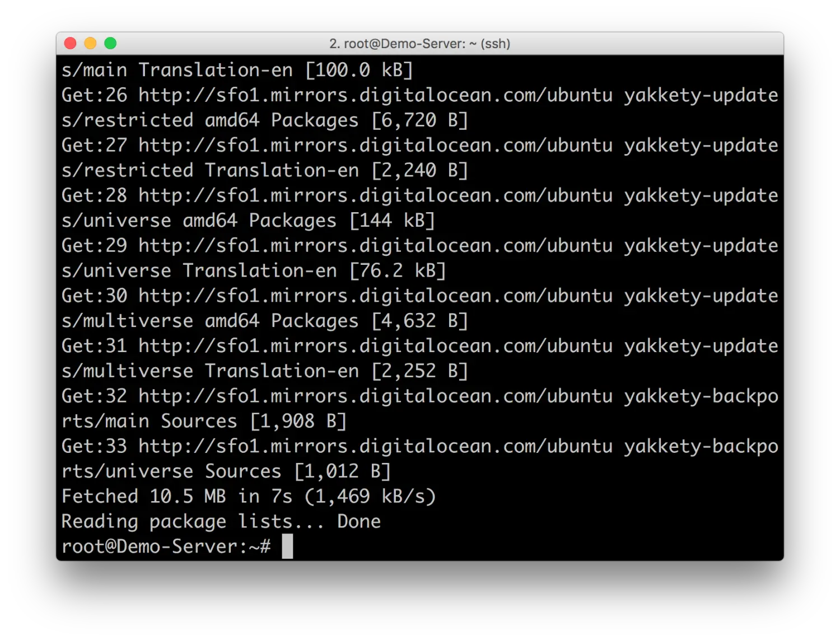Click the Get:28 mirror URL line
Viewport: 840px width, 641px height.
coord(420,195)
